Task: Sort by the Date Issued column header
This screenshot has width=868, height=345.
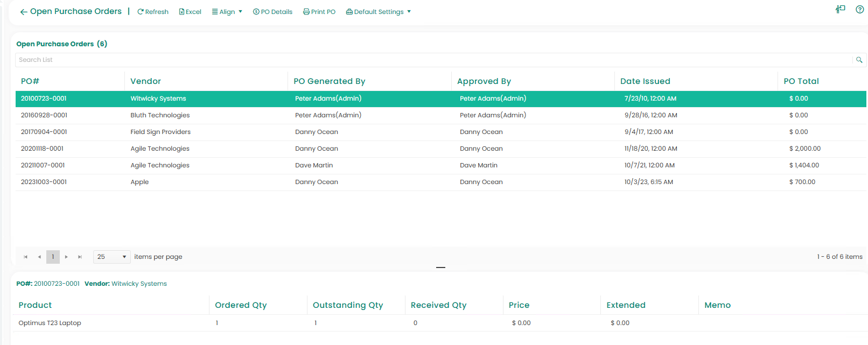Action: click(645, 81)
